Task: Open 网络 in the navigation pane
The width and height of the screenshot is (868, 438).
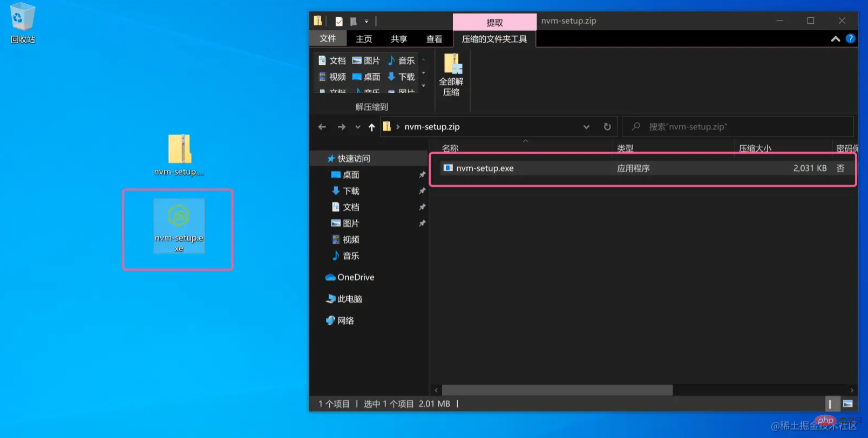Action: point(340,320)
